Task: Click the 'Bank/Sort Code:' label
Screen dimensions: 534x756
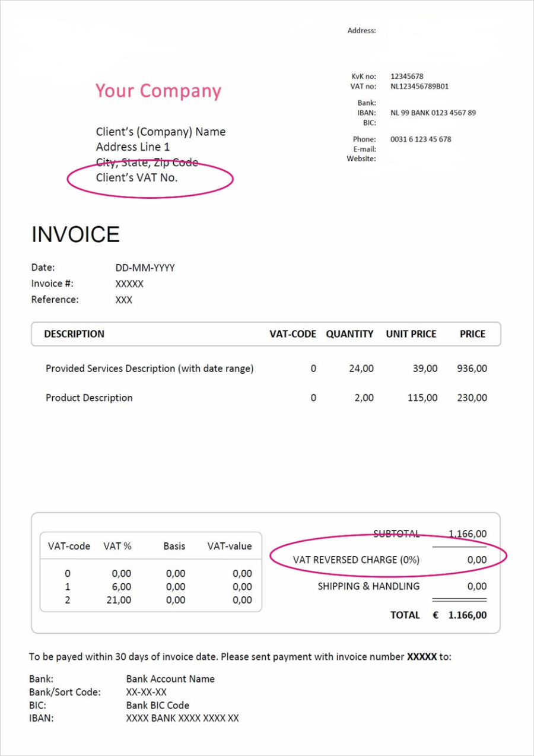Action: pyautogui.click(x=65, y=692)
